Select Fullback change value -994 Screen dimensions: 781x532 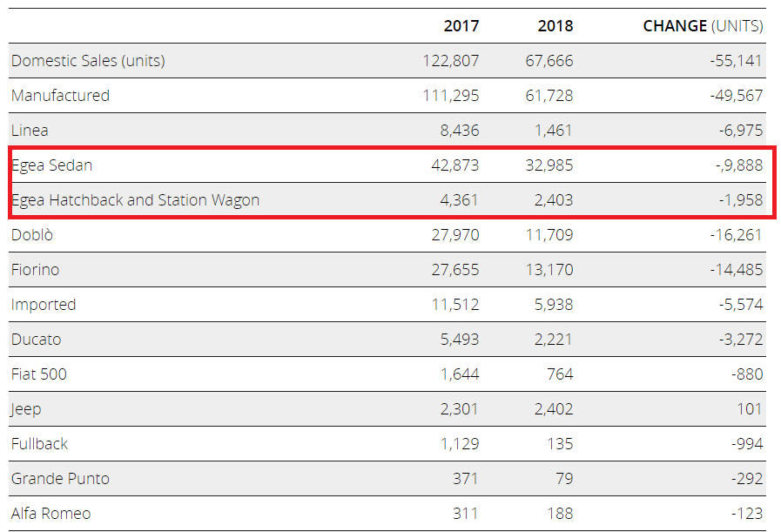747,444
